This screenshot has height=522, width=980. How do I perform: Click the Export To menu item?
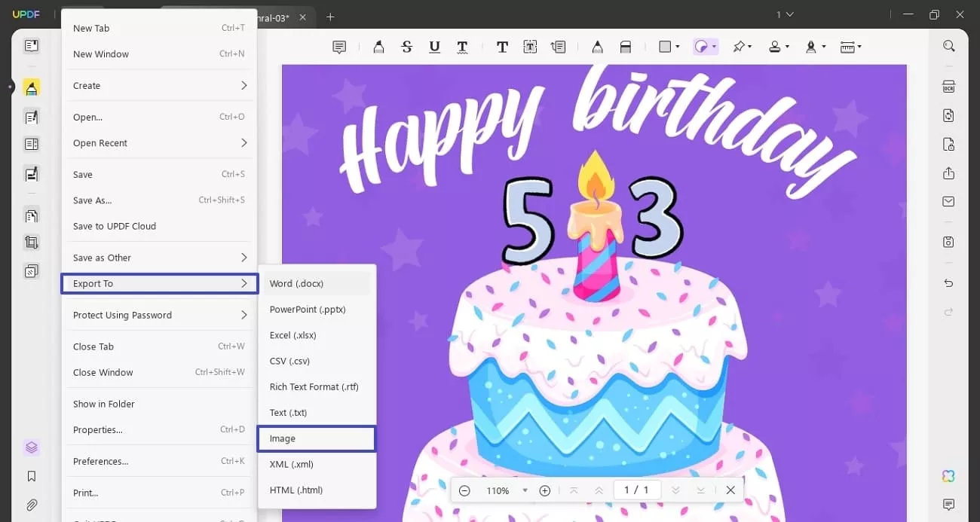coord(159,283)
